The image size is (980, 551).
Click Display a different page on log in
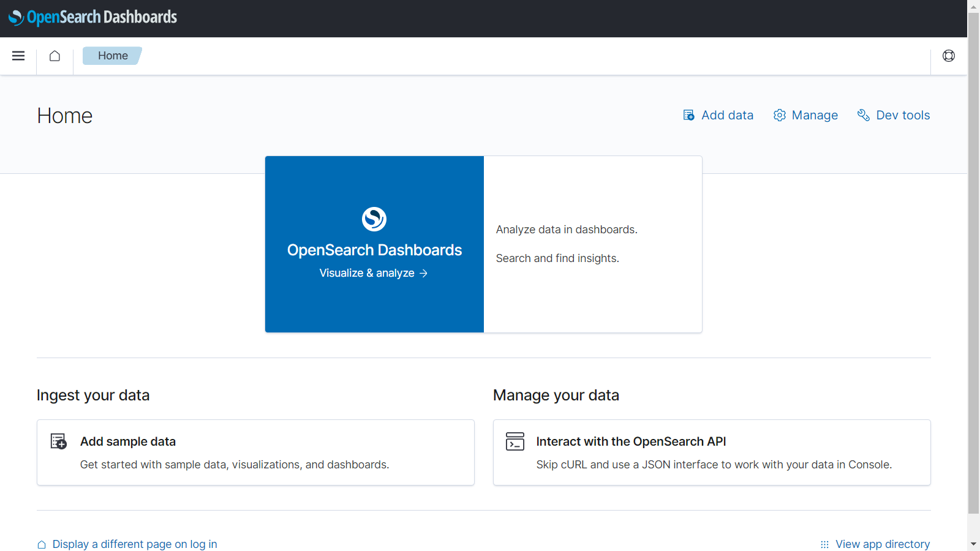click(x=134, y=544)
